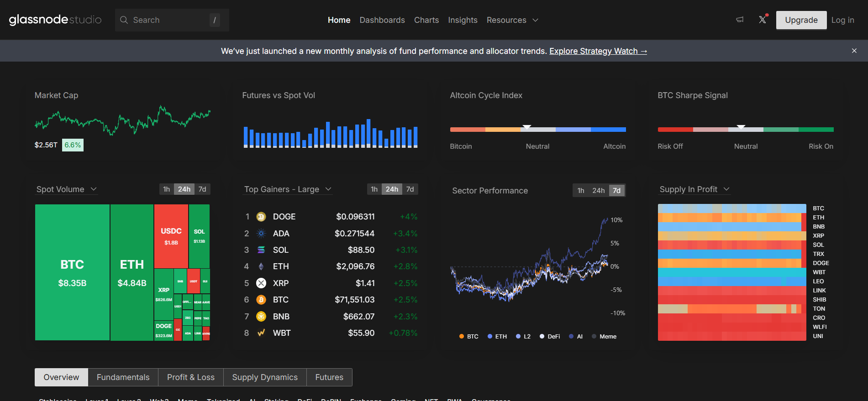Click the Upgrade button

tap(801, 20)
